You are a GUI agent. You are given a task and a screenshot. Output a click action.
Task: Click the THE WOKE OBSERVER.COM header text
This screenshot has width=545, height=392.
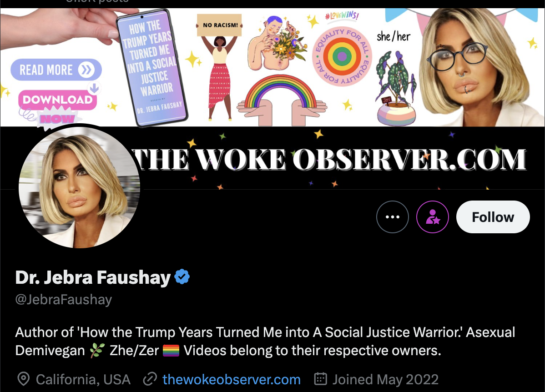[x=329, y=160]
